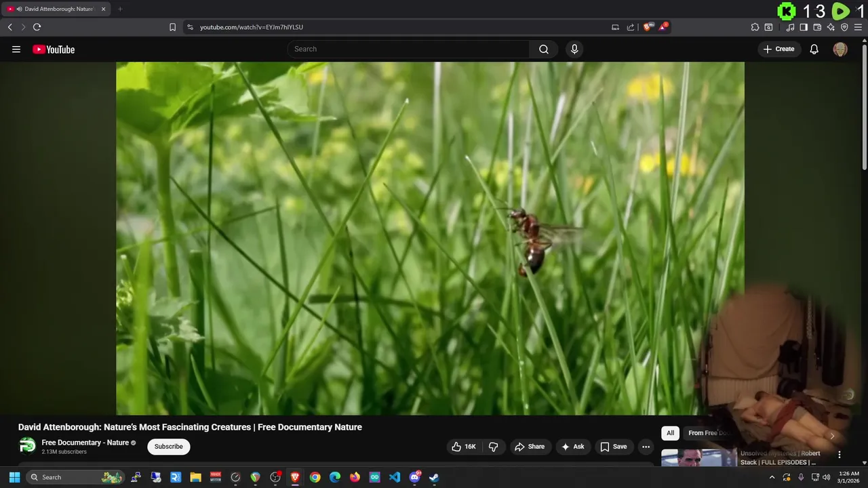Open Free Documentary channel avatar
This screenshot has width=868, height=488.
click(x=27, y=446)
